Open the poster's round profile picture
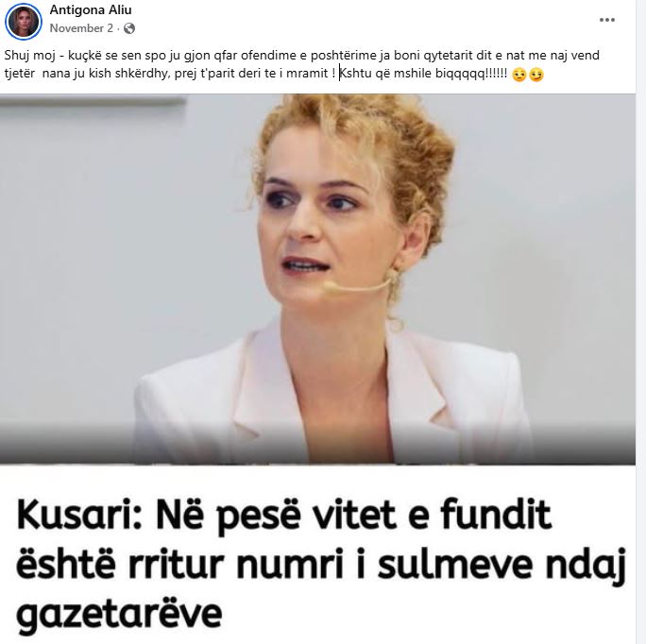The width and height of the screenshot is (646, 644). tap(24, 22)
